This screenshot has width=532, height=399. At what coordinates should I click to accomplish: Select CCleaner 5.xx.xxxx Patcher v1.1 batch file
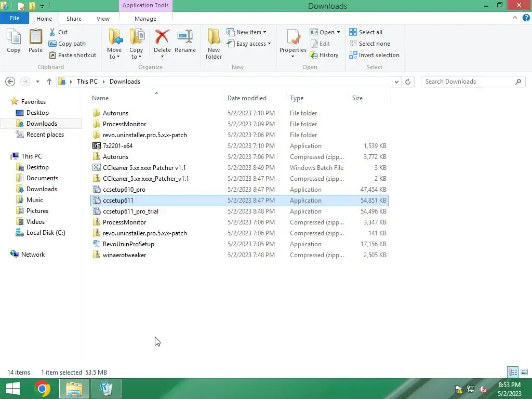(240, 168)
